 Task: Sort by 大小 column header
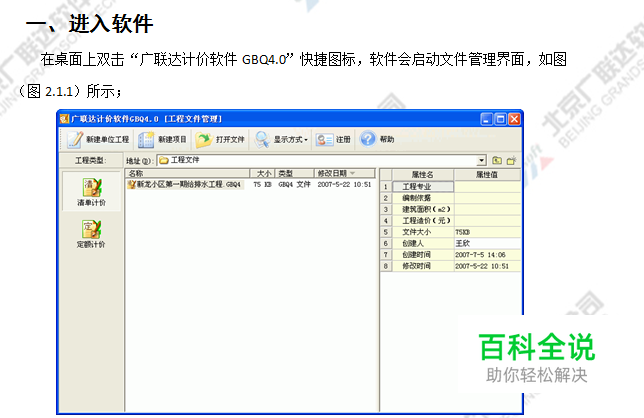click(x=262, y=173)
